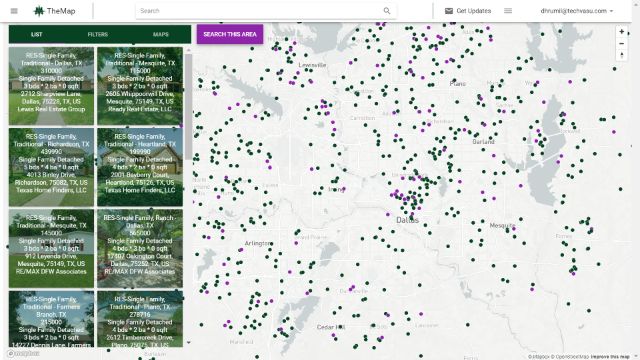Open the menu icon right of Get Updates
This screenshot has width=640, height=360.
(508, 11)
